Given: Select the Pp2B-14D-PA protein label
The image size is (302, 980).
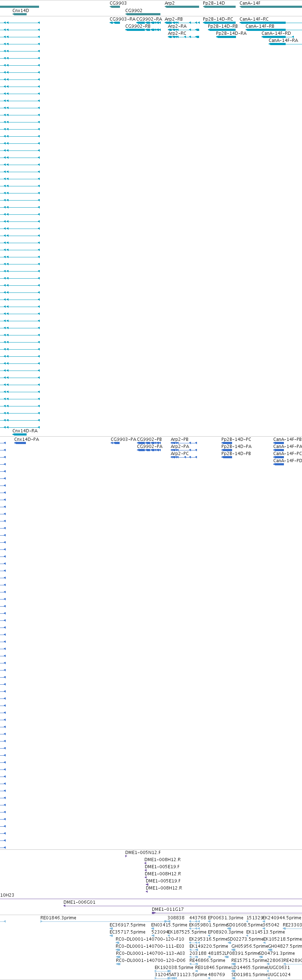Looking at the screenshot, I should tap(237, 447).
